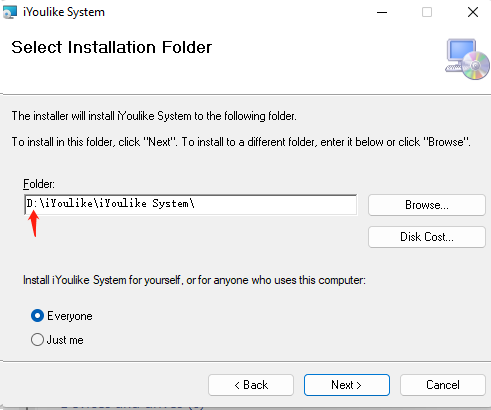This screenshot has width=491, height=410.
Task: Close the installer with the X button
Action: (x=473, y=12)
